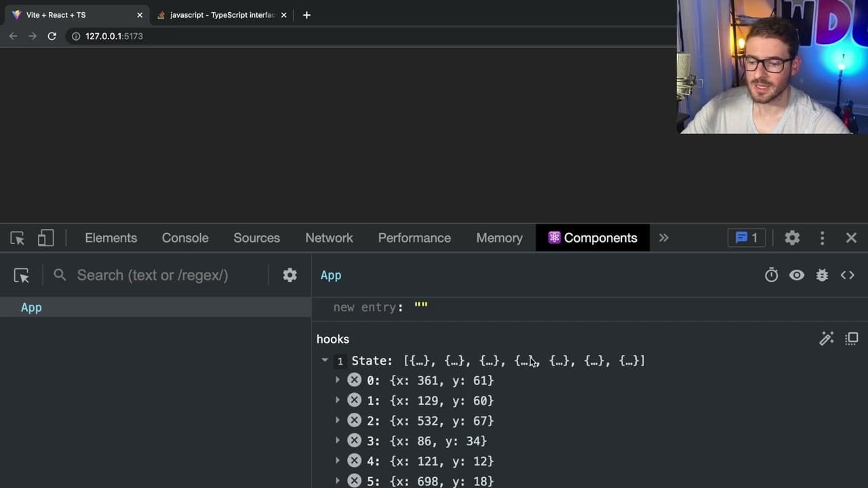Close the javascript TypeScript interface tab
Viewport: 868px width, 488px height.
(x=283, y=15)
